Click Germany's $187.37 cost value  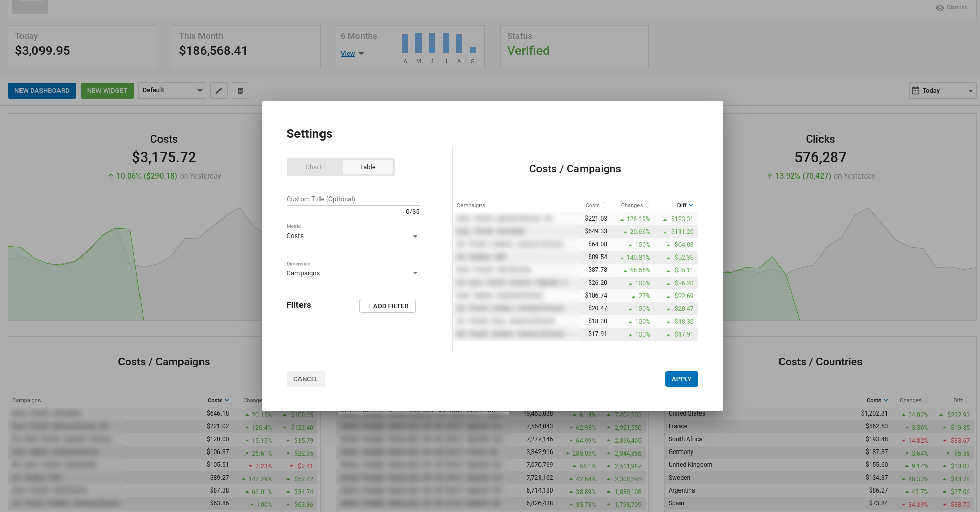(877, 452)
